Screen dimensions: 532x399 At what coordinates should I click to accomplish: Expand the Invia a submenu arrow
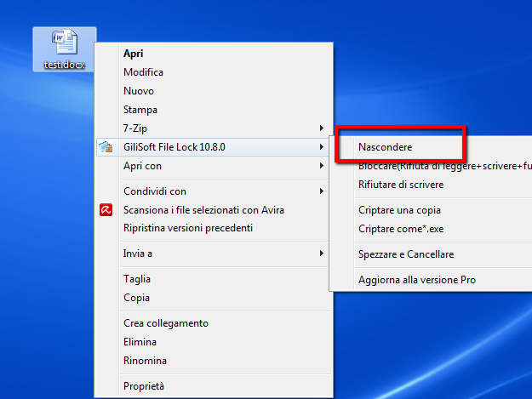point(321,254)
